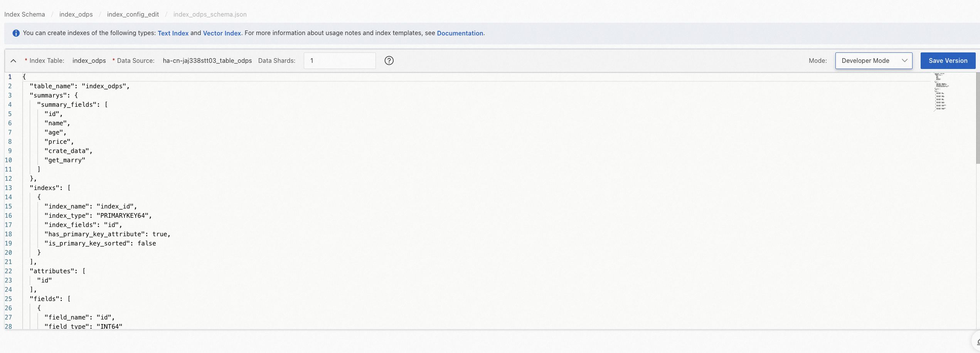The image size is (980, 353).
Task: Click the "index_name": "index_id" line
Action: point(91,206)
